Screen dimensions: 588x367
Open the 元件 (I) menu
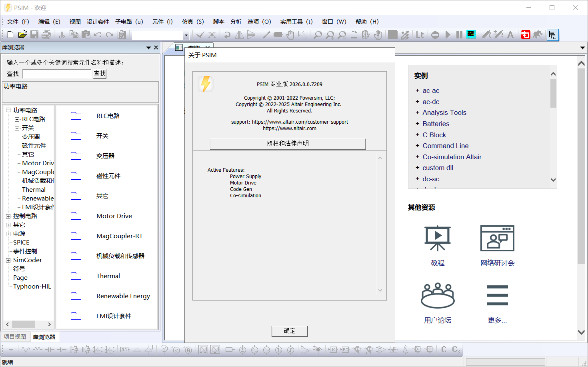pos(162,22)
